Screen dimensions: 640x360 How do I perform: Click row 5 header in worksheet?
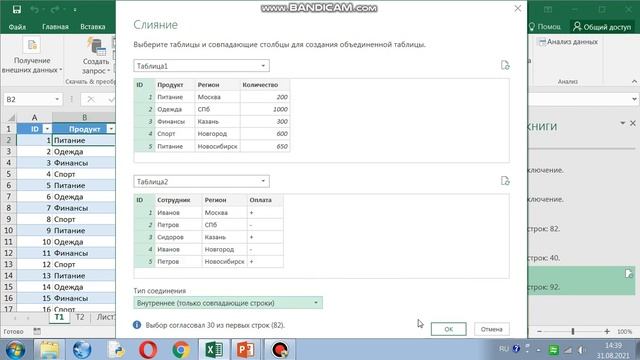[8, 174]
